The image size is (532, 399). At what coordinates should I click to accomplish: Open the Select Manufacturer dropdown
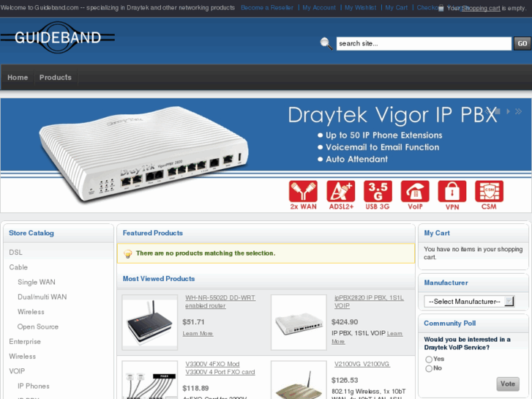[x=469, y=301]
